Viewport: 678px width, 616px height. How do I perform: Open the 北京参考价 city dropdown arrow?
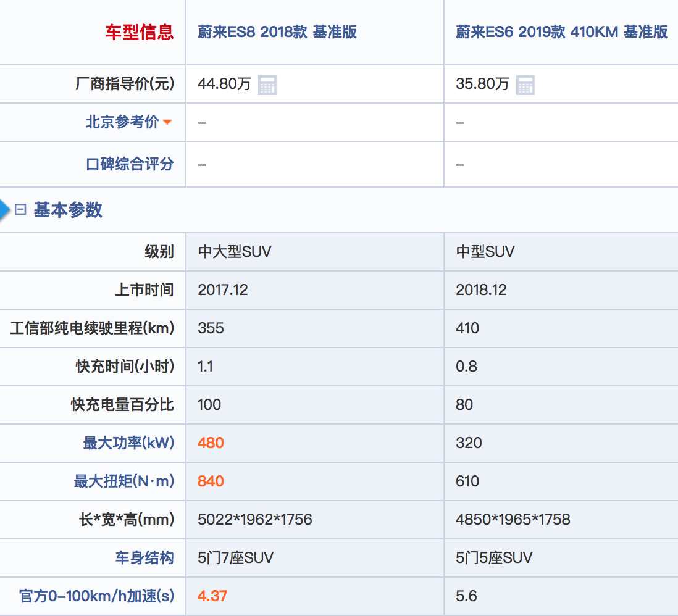pyautogui.click(x=167, y=122)
